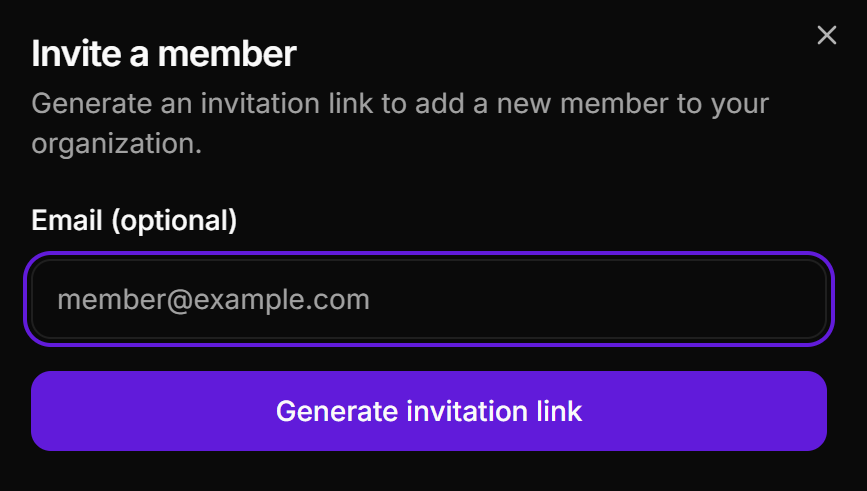Click the dialog title Invite a member
Image resolution: width=867 pixels, height=491 pixels.
tap(164, 54)
